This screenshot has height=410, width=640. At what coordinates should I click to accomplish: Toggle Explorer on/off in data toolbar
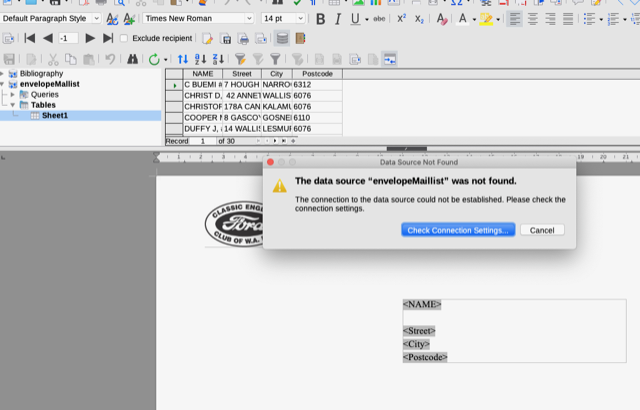tap(390, 60)
